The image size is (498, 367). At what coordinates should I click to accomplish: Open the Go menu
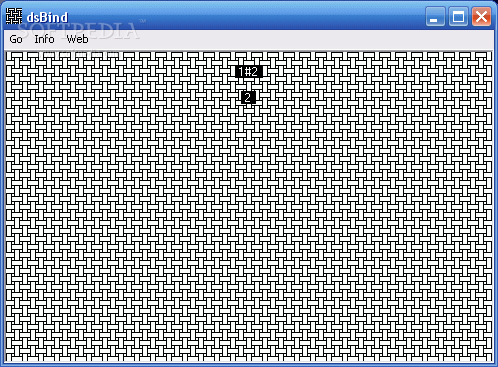click(x=16, y=39)
